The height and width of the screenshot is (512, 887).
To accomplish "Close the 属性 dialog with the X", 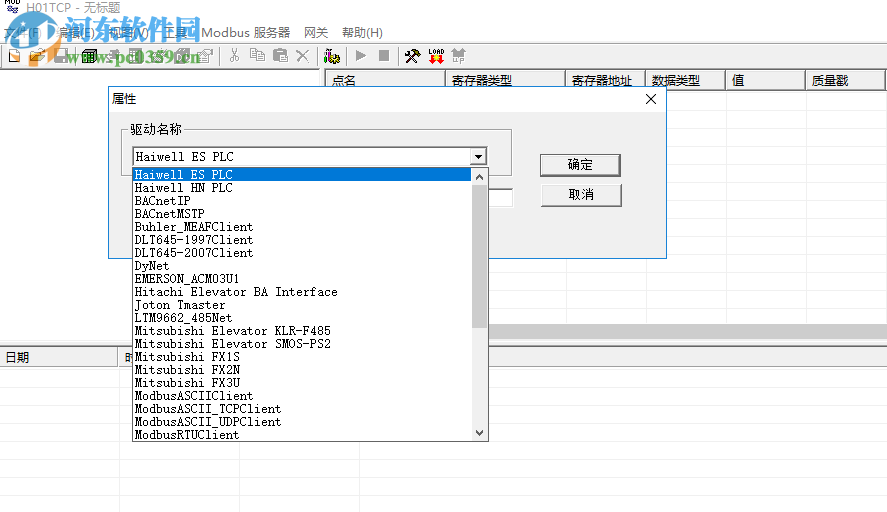I will click(651, 99).
